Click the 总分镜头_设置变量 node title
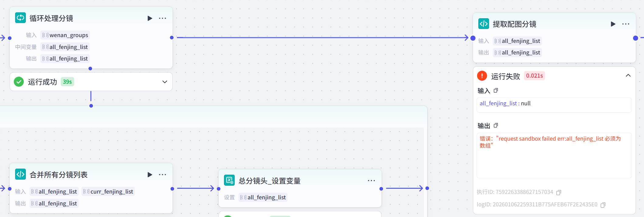The height and width of the screenshot is (217, 644). tap(270, 181)
